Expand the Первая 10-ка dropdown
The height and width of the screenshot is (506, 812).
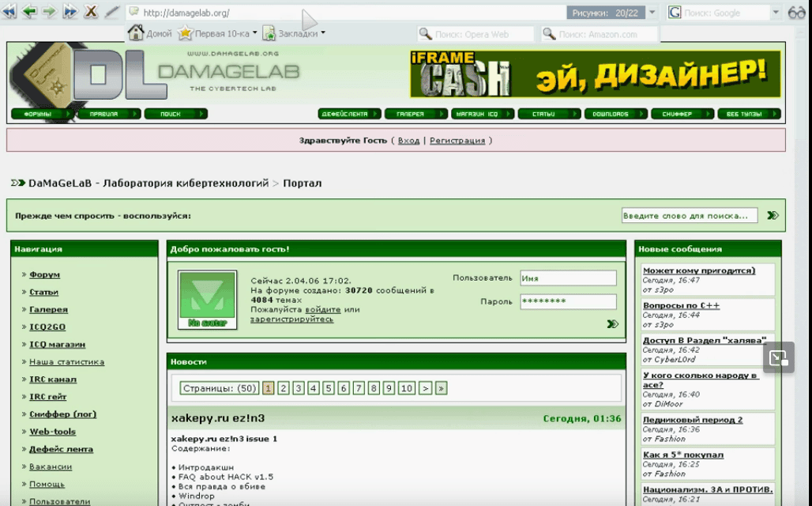(x=255, y=33)
